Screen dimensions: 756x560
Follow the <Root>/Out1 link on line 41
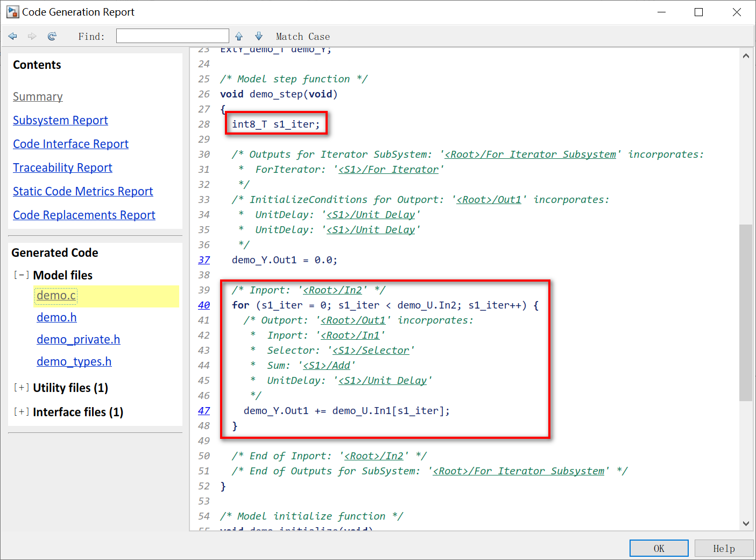(353, 320)
